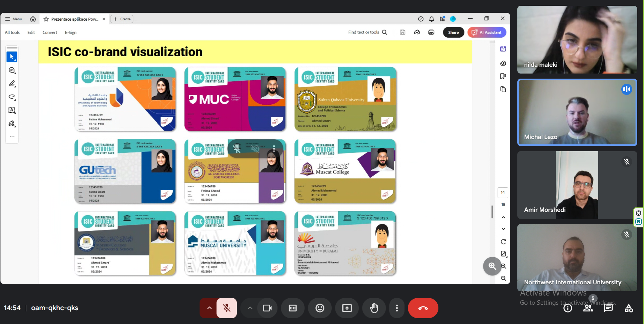644x324 pixels.
Task: Click the Muscat University card image
Action: point(235,243)
